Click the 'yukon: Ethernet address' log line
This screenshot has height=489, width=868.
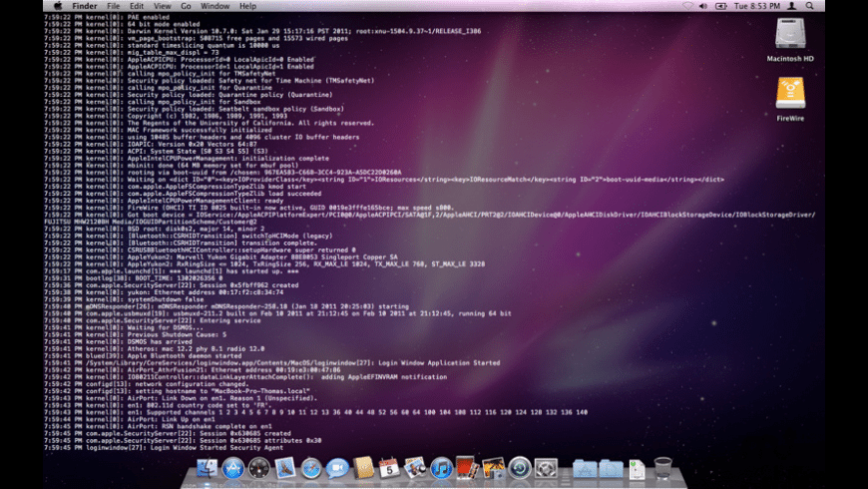point(164,291)
